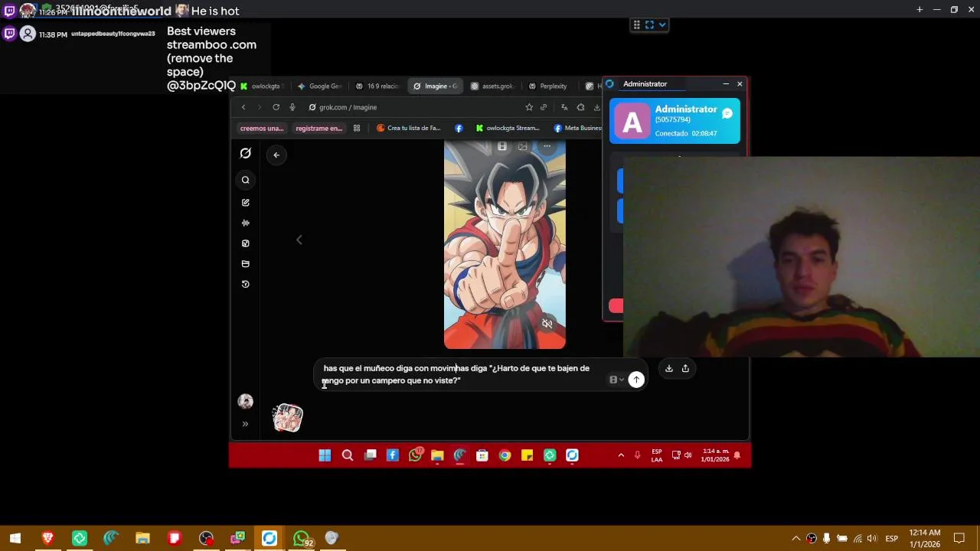Open the history icon in Grok sidebar
The width and height of the screenshot is (980, 551).
tap(245, 284)
